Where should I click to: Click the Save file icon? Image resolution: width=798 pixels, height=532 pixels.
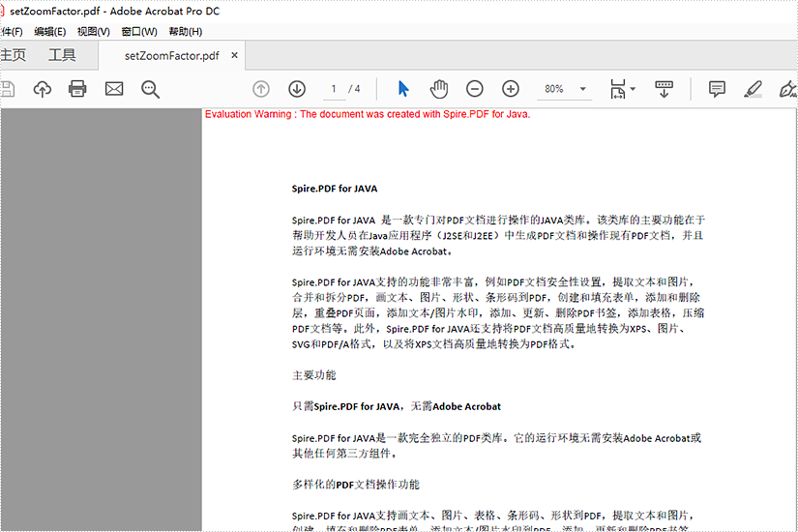7,89
